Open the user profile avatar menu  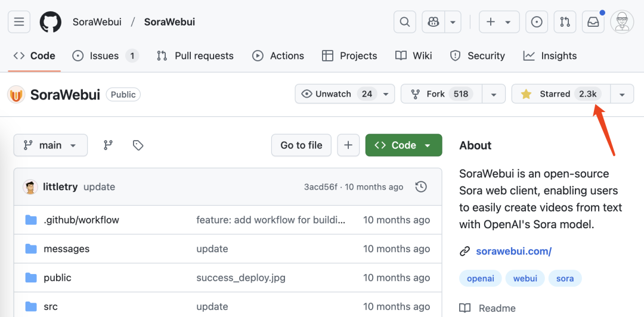(622, 22)
